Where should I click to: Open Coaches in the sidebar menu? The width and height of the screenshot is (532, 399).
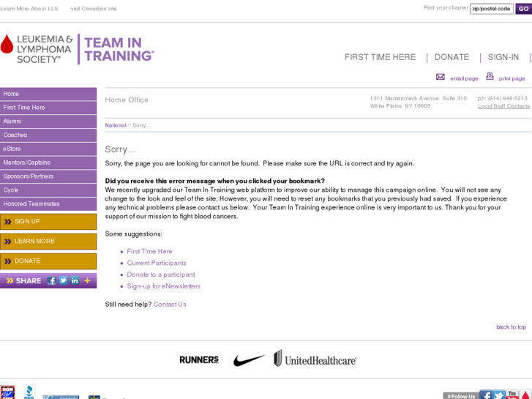point(48,135)
